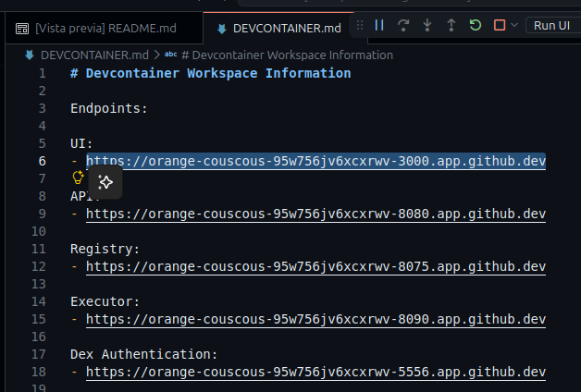Click the breadcrumb chevron after DEVCONTAINER.md
The width and height of the screenshot is (581, 392).
(156, 55)
